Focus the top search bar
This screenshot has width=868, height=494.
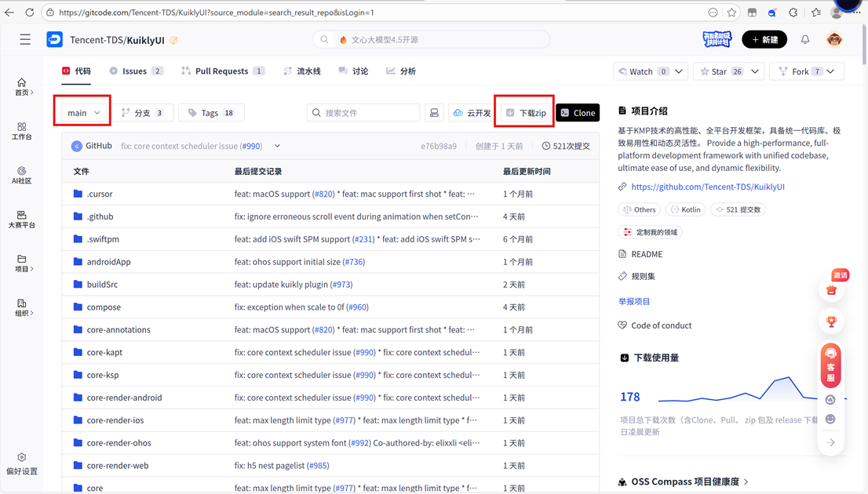click(431, 40)
